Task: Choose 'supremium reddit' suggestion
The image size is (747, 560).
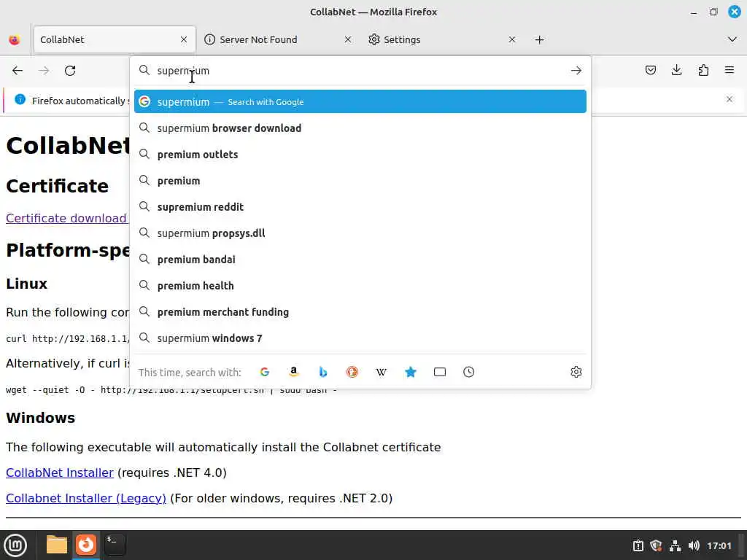Action: pyautogui.click(x=360, y=206)
